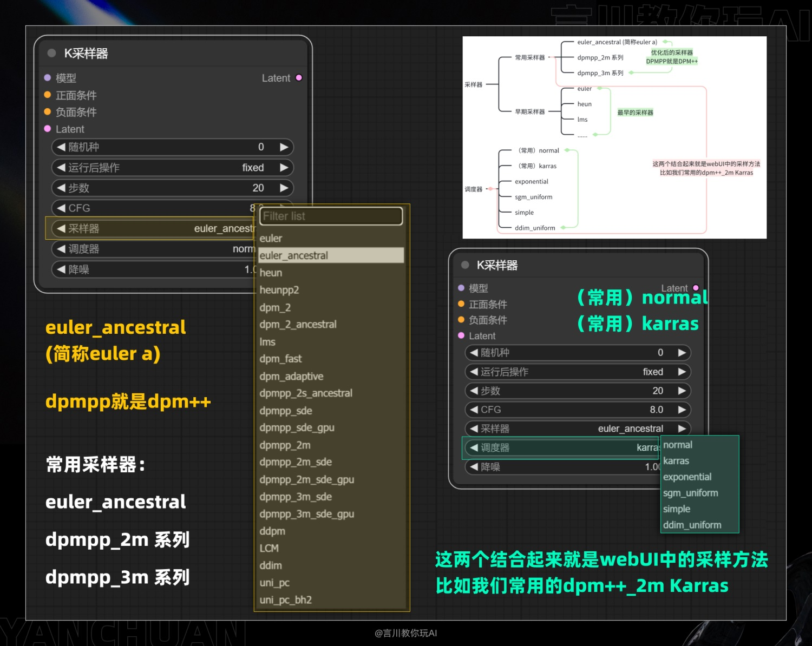Select euler_ancestral in sampler list
The image size is (812, 646).
point(331,255)
